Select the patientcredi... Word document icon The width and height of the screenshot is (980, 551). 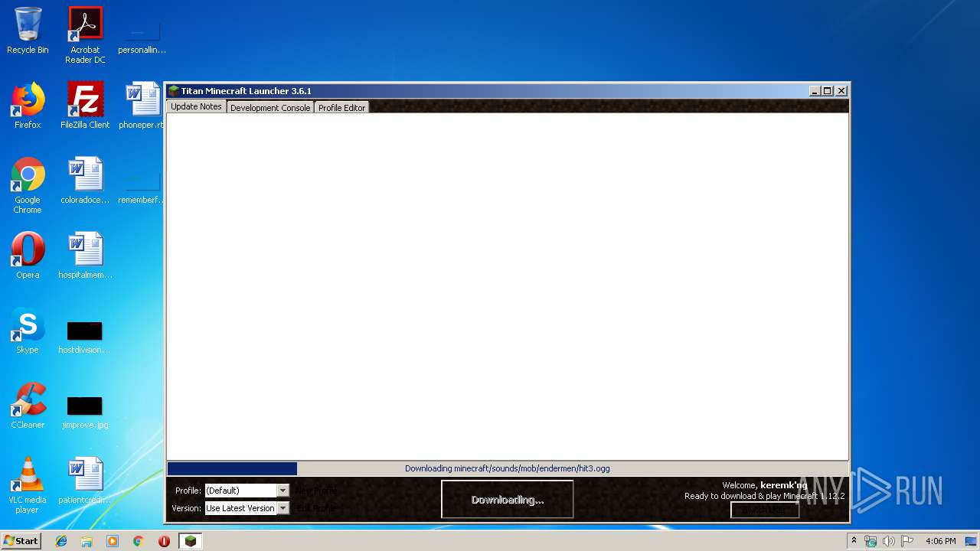point(85,481)
